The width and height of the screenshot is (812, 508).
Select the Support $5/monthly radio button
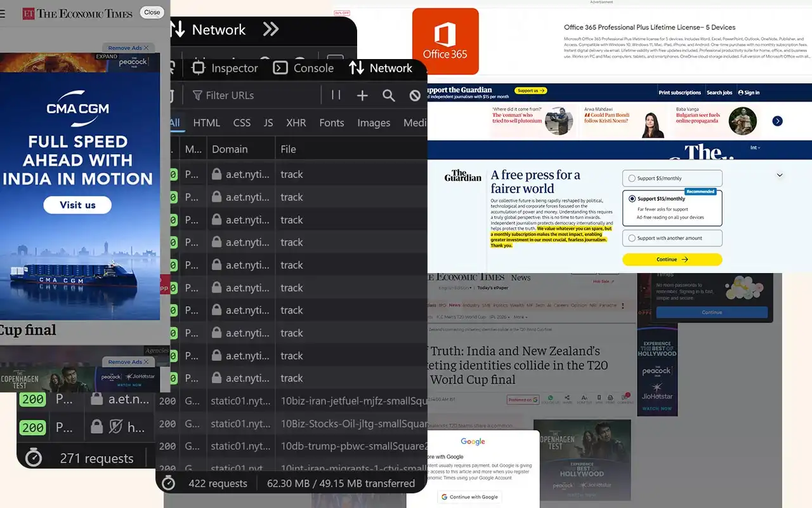(631, 178)
